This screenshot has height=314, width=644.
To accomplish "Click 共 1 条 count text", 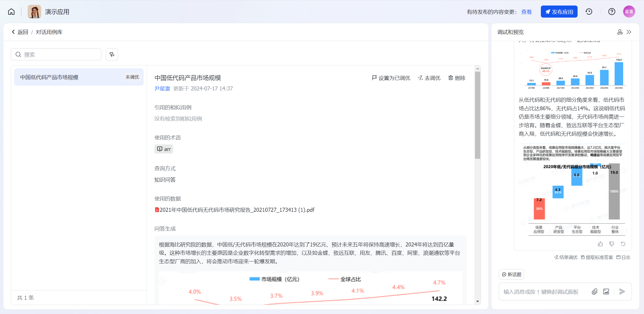I will click(25, 298).
